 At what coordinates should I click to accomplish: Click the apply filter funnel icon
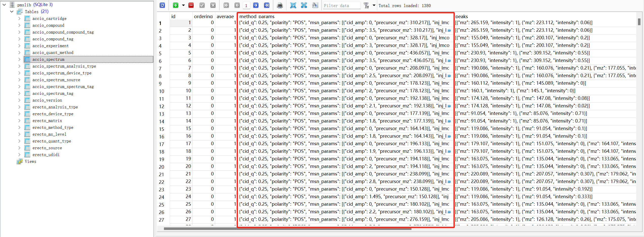pos(366,5)
